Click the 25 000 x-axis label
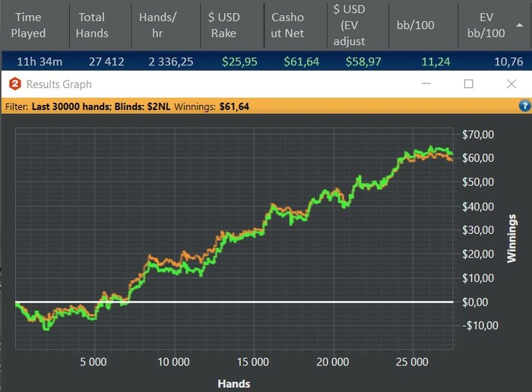The image size is (532, 392). 412,362
